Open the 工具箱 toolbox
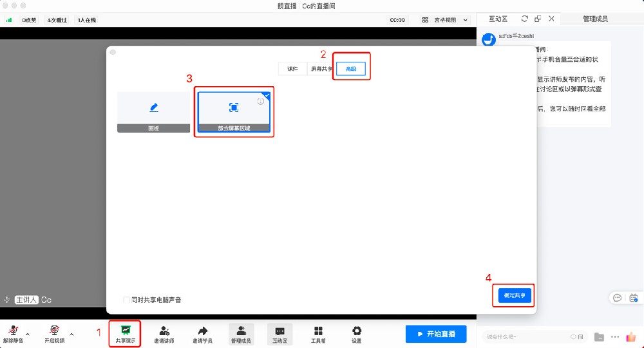Viewport: 644px width, 348px height. pyautogui.click(x=318, y=334)
